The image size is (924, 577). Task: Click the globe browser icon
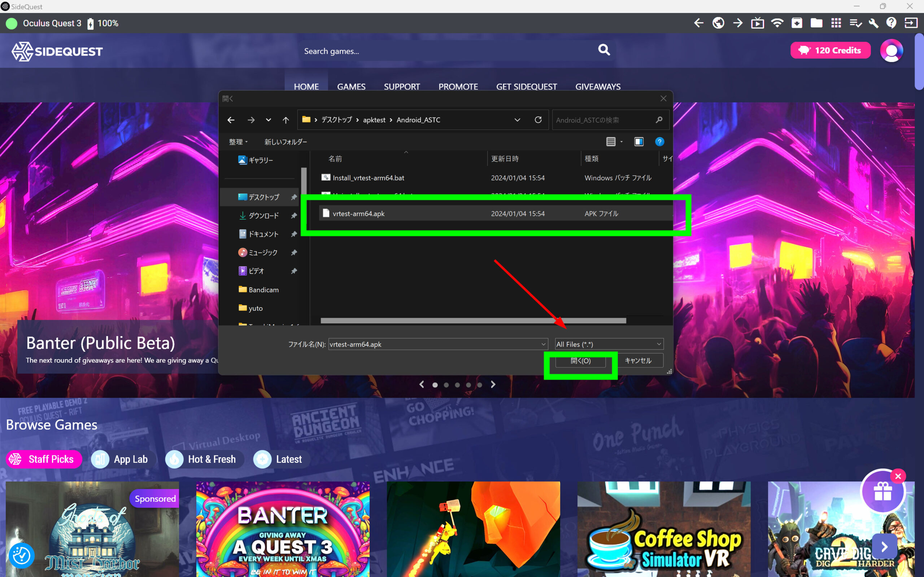coord(718,23)
